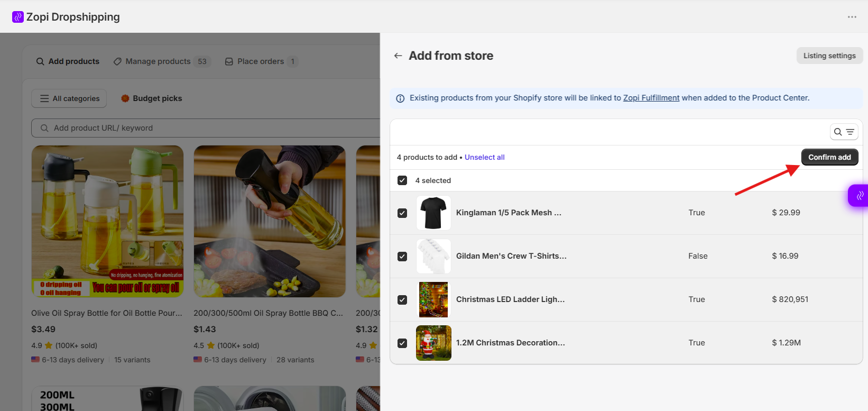Open the Place orders tab
The height and width of the screenshot is (411, 868).
point(261,61)
